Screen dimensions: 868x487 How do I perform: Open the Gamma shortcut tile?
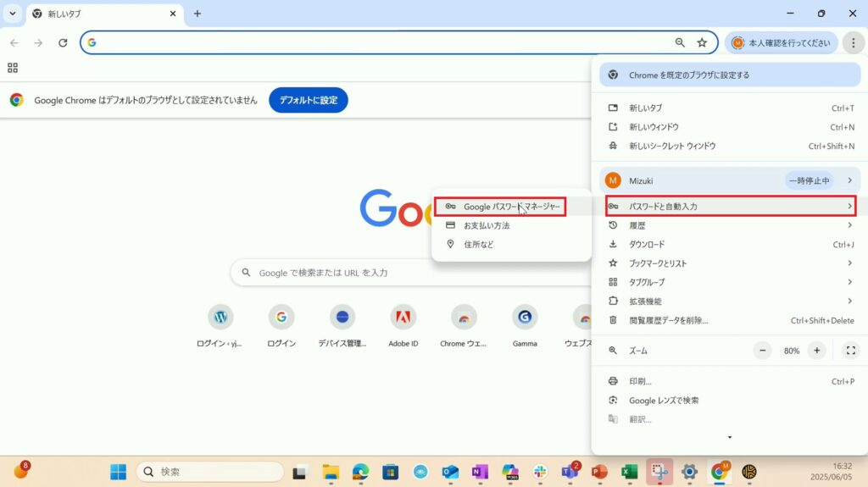pos(525,327)
